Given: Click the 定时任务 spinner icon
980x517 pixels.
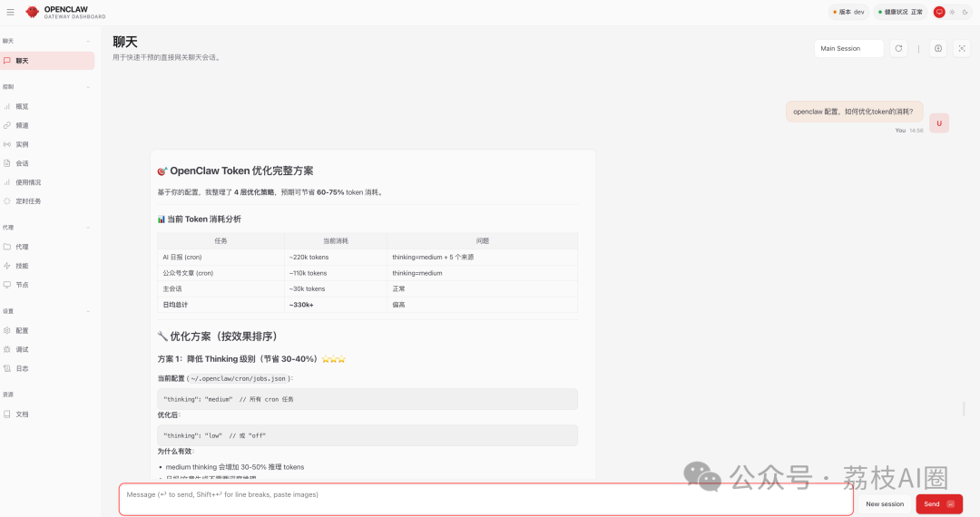Looking at the screenshot, I should tap(7, 201).
